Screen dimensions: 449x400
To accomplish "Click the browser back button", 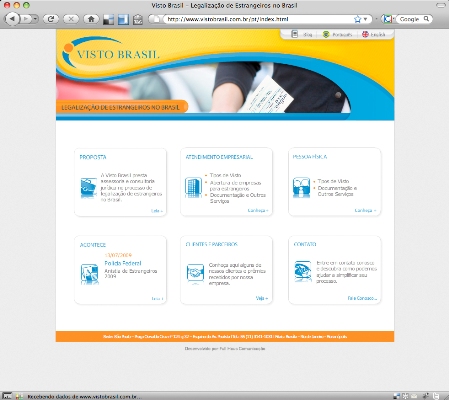I will [x=12, y=19].
